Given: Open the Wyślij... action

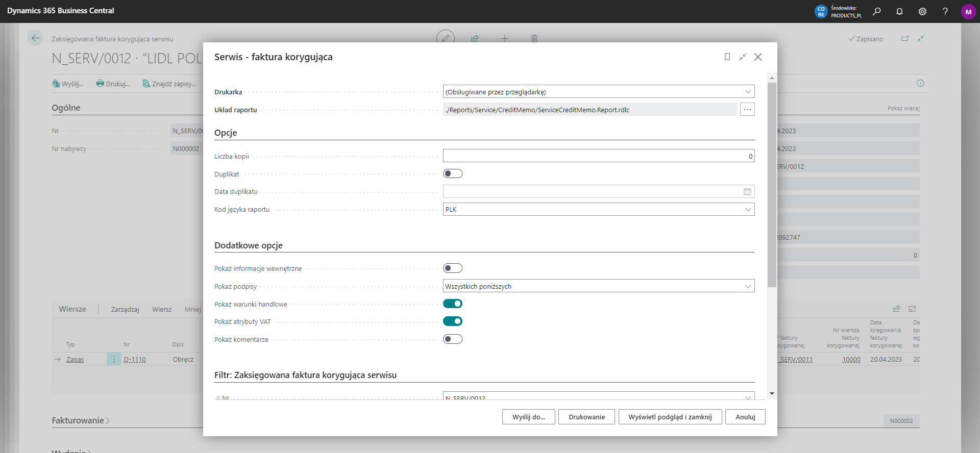Looking at the screenshot, I should (x=68, y=84).
